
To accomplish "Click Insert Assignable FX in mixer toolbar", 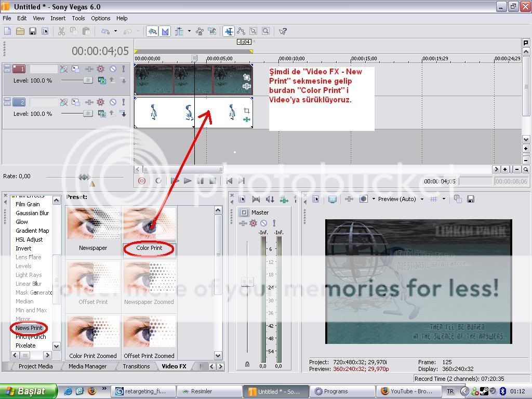I will click(x=284, y=199).
